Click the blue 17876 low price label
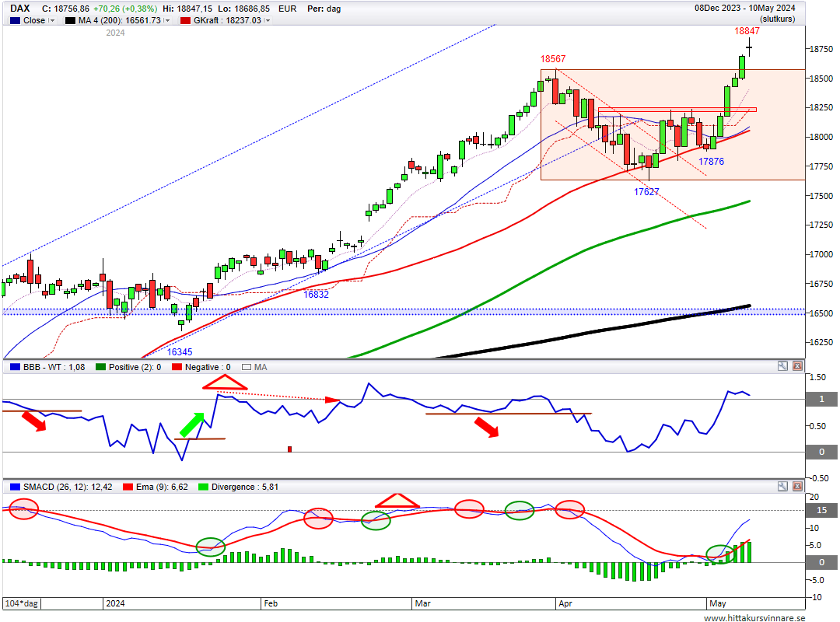This screenshot has width=840, height=622. (712, 161)
